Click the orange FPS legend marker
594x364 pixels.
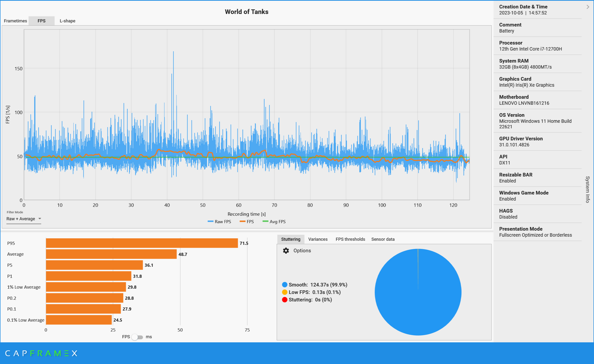click(242, 221)
